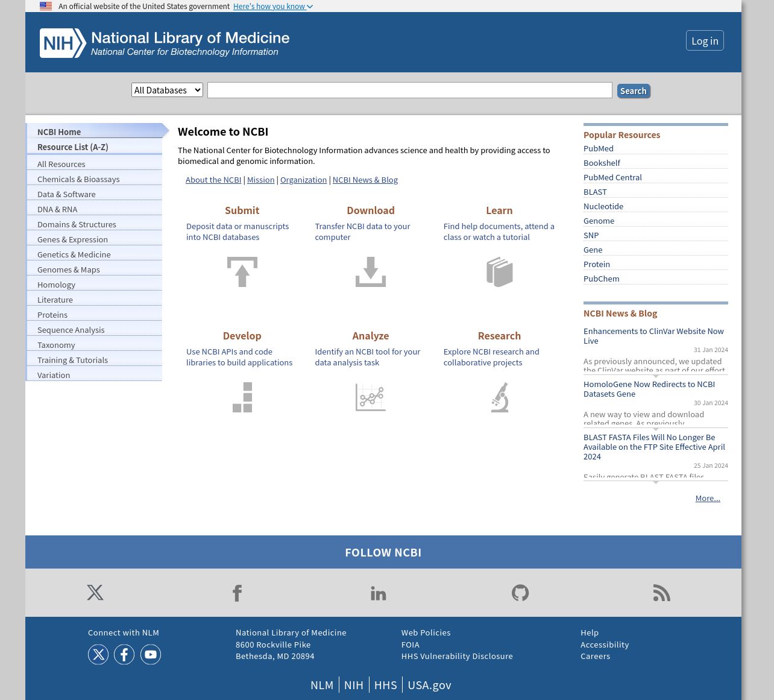Image resolution: width=774 pixels, height=700 pixels.
Task: Open the HHS Vulnerability Disclosure link
Action: click(x=457, y=656)
